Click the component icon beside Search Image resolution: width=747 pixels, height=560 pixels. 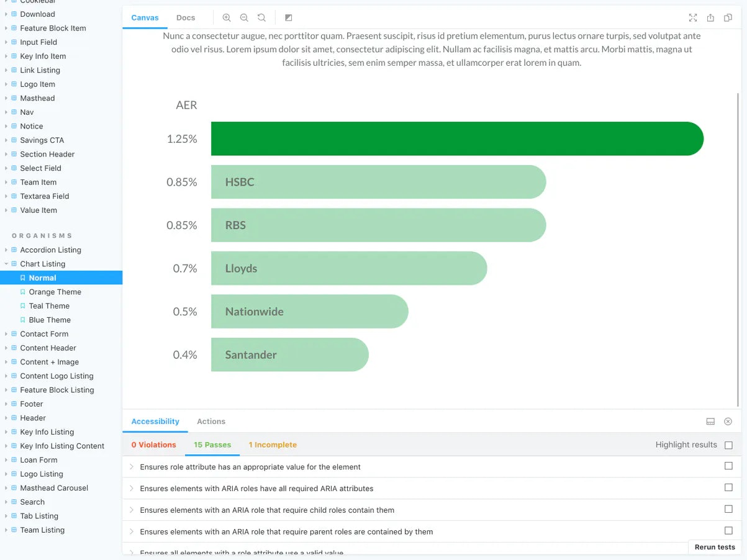(14, 502)
